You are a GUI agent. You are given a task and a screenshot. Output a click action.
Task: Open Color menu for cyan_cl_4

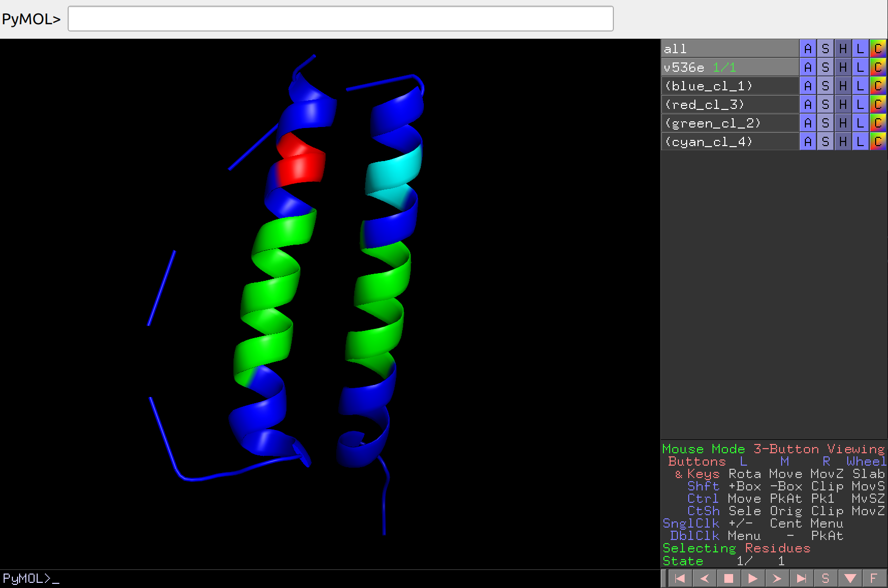click(878, 141)
